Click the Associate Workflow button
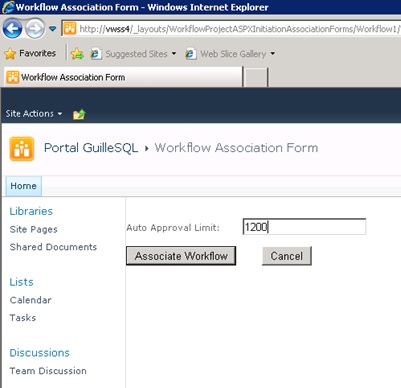This screenshot has height=388, width=401. [181, 256]
